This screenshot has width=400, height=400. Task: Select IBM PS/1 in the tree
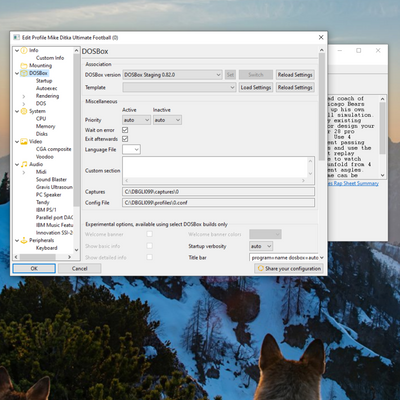pos(46,210)
